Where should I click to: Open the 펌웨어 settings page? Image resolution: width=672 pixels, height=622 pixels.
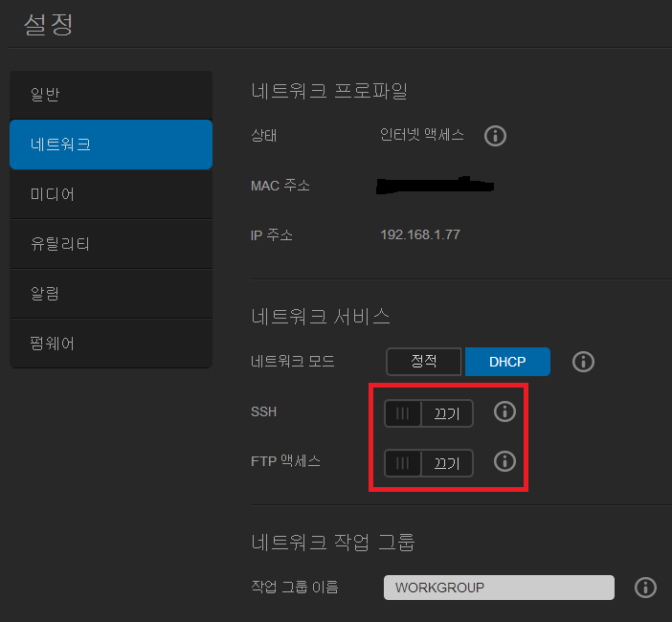pyautogui.click(x=110, y=344)
